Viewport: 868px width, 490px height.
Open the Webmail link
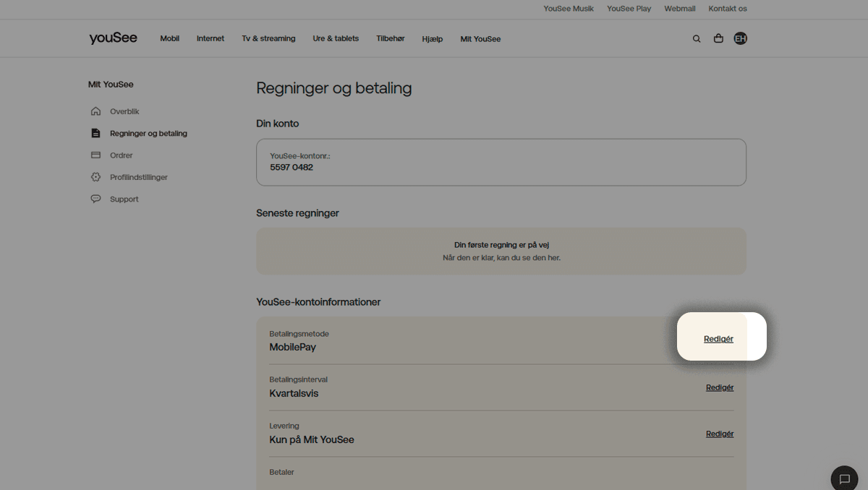tap(679, 9)
